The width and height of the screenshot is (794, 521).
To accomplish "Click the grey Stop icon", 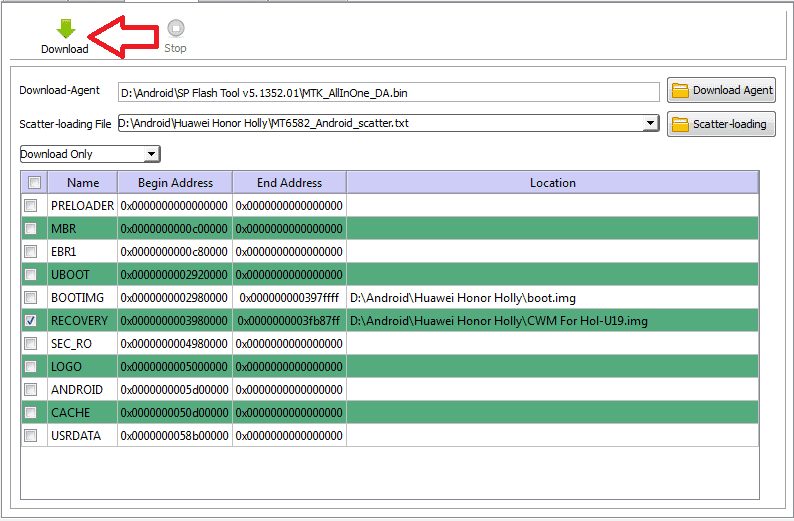I will click(x=176, y=28).
